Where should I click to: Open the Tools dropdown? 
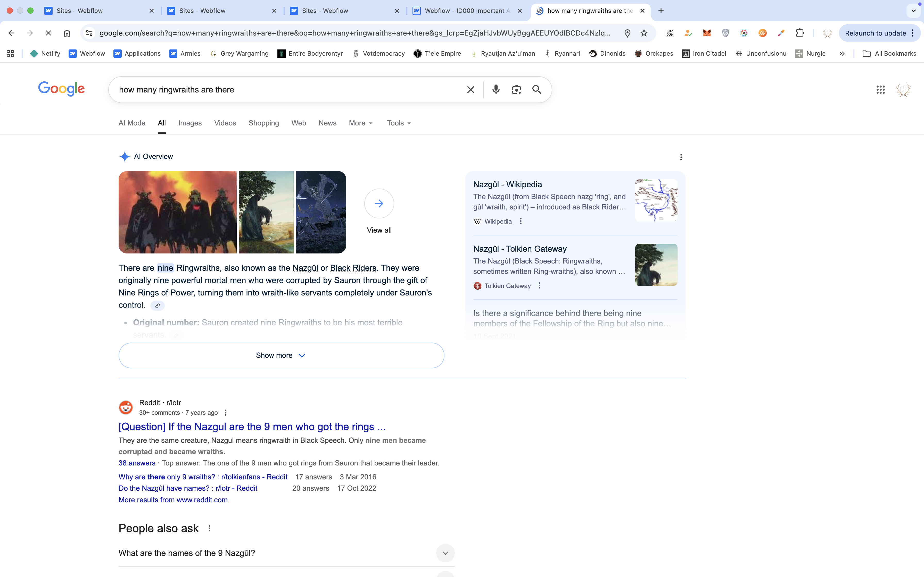(x=399, y=123)
